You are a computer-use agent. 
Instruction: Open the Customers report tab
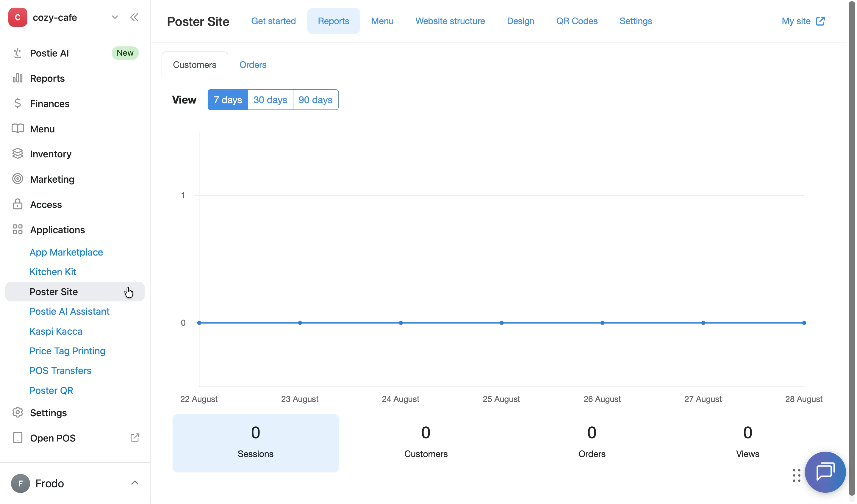pyautogui.click(x=195, y=65)
